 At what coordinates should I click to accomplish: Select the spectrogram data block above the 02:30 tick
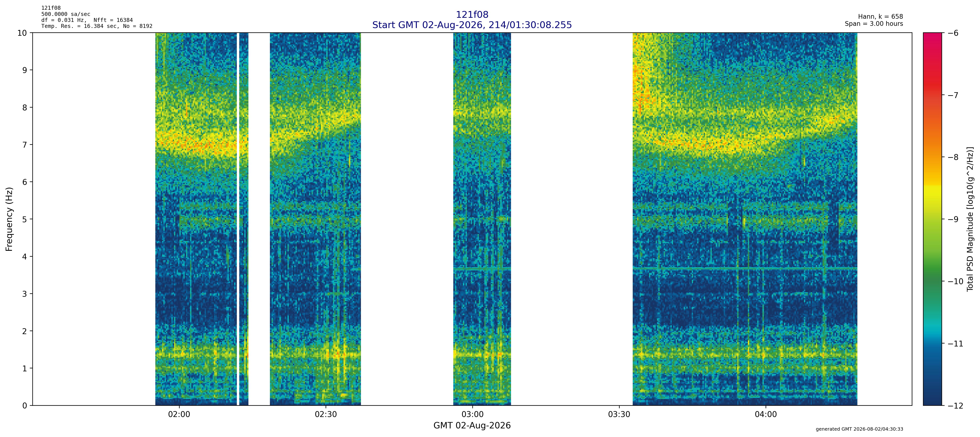point(315,219)
